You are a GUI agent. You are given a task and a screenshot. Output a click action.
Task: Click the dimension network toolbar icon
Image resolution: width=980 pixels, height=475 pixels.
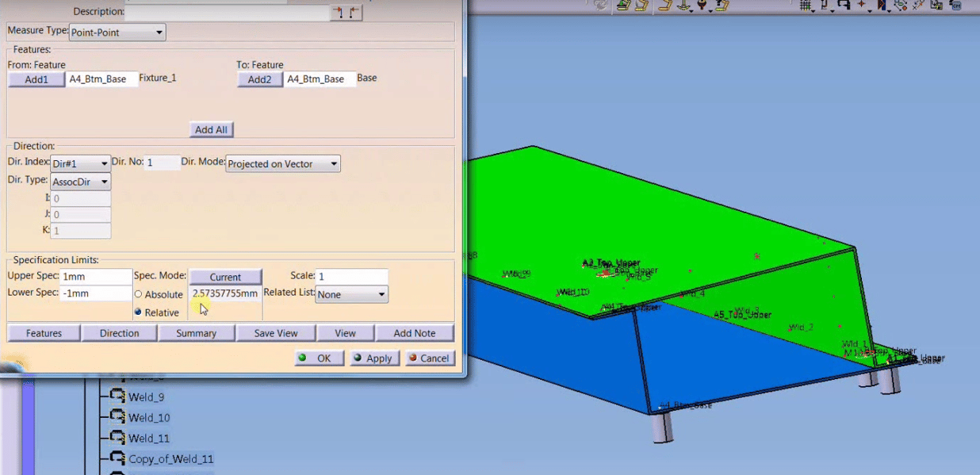tap(902, 6)
